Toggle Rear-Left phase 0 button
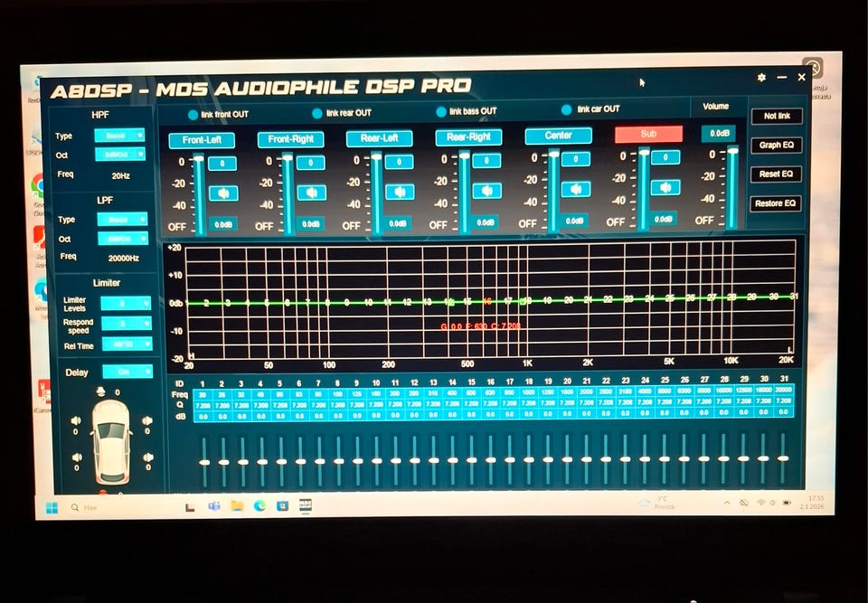This screenshot has width=868, height=603. pyautogui.click(x=399, y=162)
